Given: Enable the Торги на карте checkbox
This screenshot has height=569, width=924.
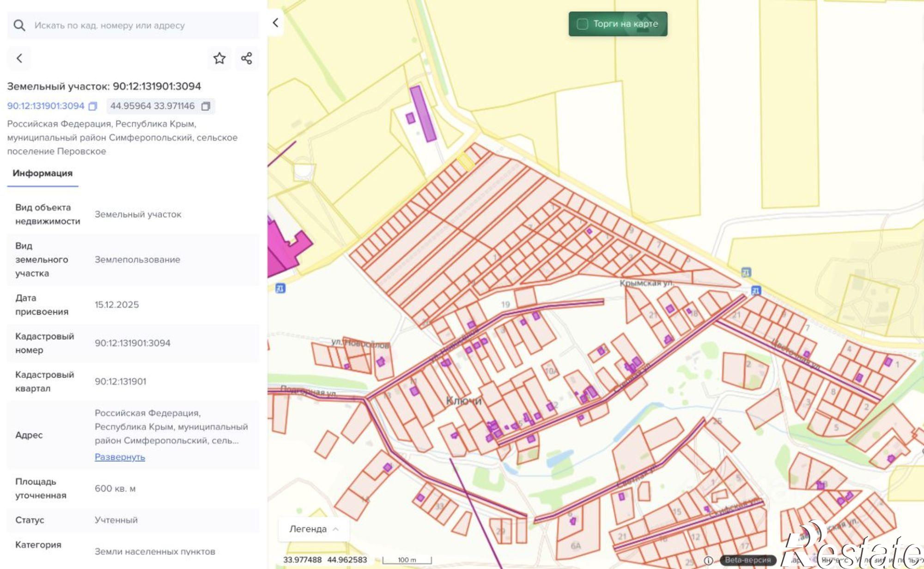Looking at the screenshot, I should [583, 24].
